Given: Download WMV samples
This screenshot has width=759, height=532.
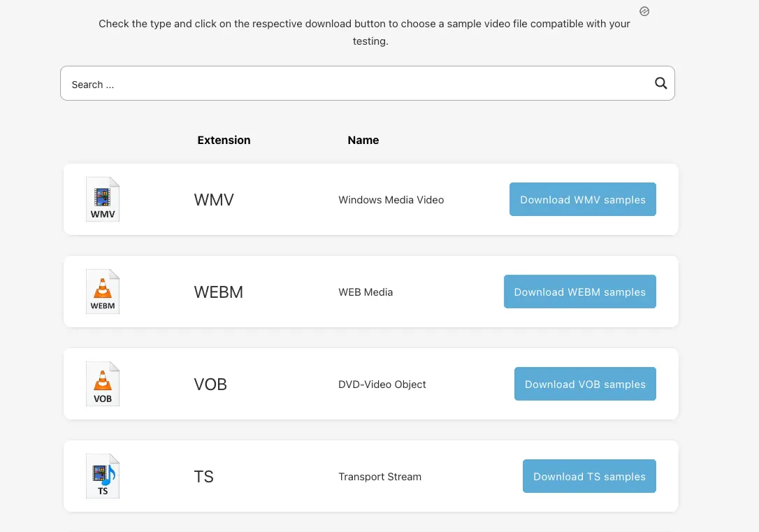Looking at the screenshot, I should pos(583,199).
